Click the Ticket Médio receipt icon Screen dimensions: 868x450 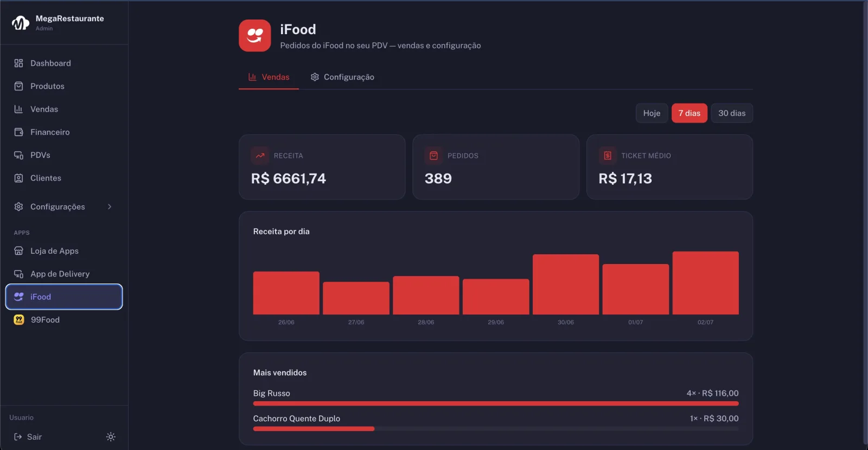point(608,156)
